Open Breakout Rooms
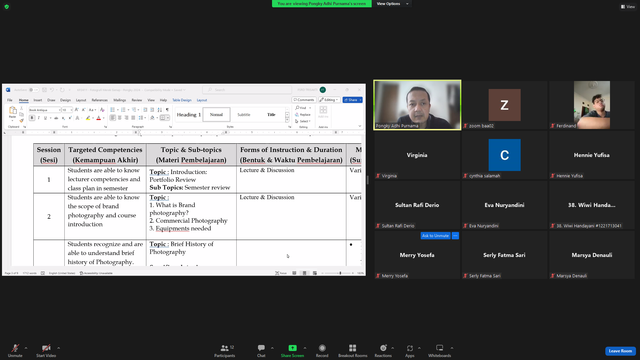The width and height of the screenshot is (640, 360). [x=352, y=350]
